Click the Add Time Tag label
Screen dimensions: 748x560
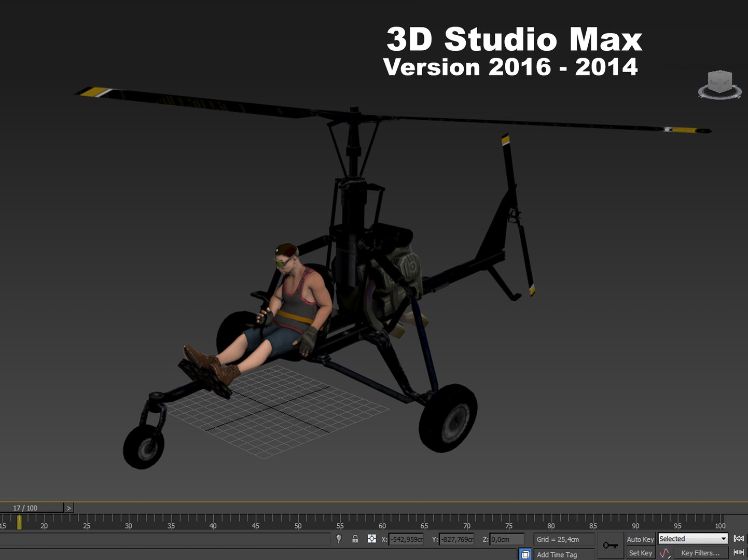[x=557, y=554]
